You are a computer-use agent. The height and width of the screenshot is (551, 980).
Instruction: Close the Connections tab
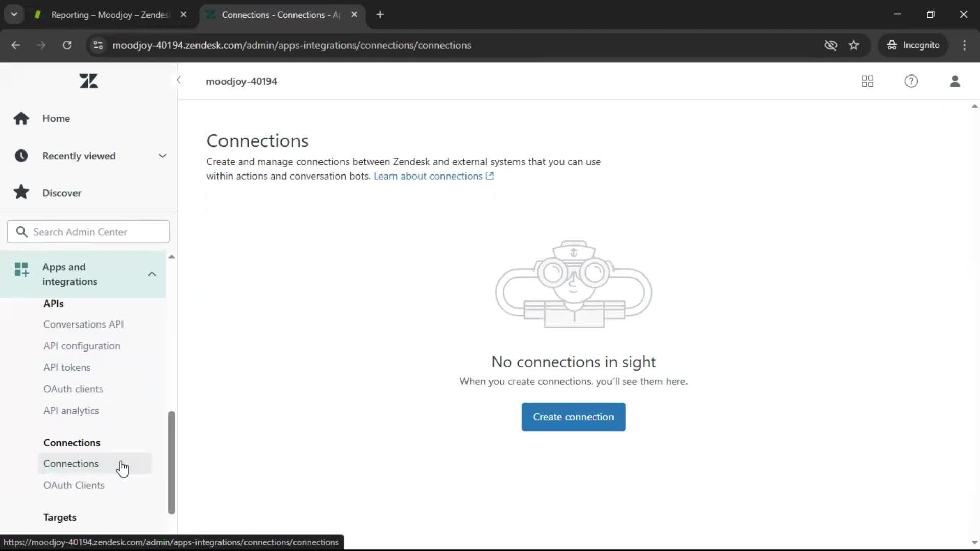[354, 15]
